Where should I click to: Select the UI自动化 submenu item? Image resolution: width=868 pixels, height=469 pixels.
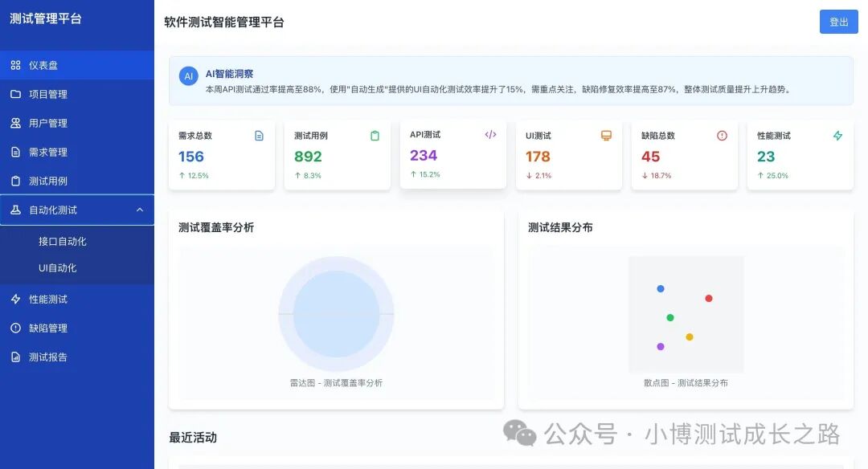point(58,269)
